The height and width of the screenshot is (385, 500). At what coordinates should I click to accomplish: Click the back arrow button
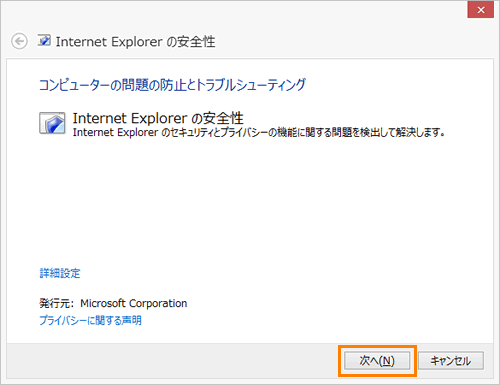coord(19,41)
